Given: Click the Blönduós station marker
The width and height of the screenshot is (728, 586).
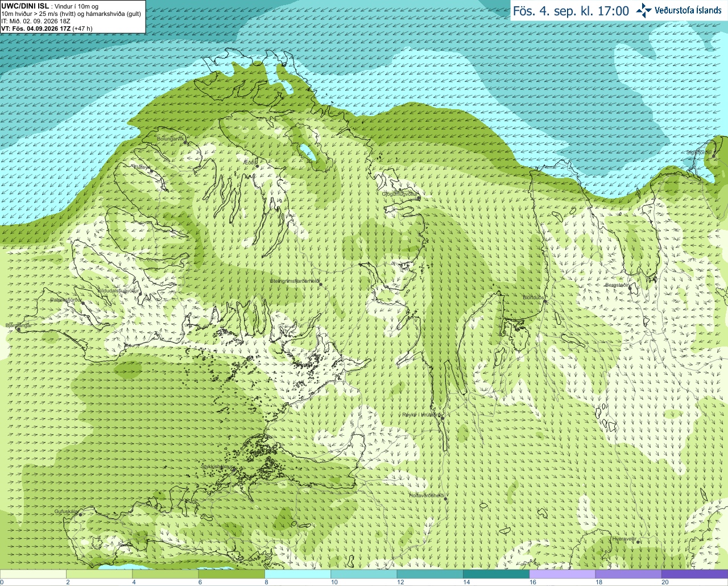Looking at the screenshot, I should [x=545, y=302].
